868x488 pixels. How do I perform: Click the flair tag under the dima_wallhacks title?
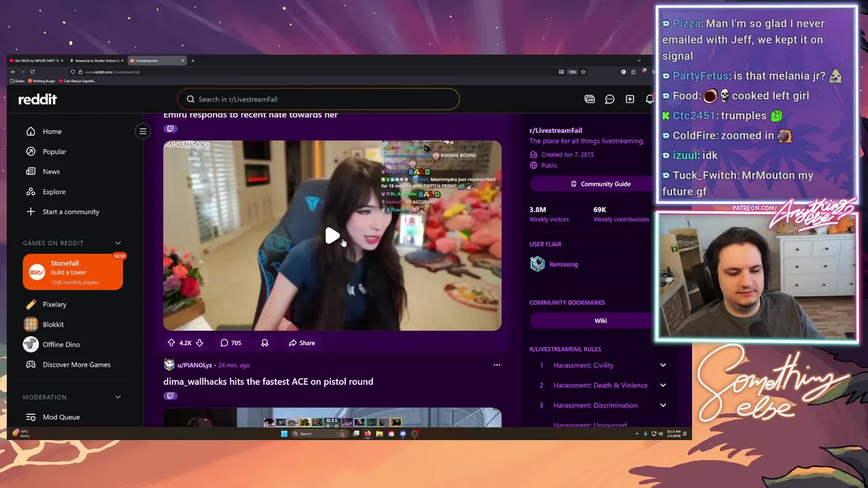click(170, 396)
